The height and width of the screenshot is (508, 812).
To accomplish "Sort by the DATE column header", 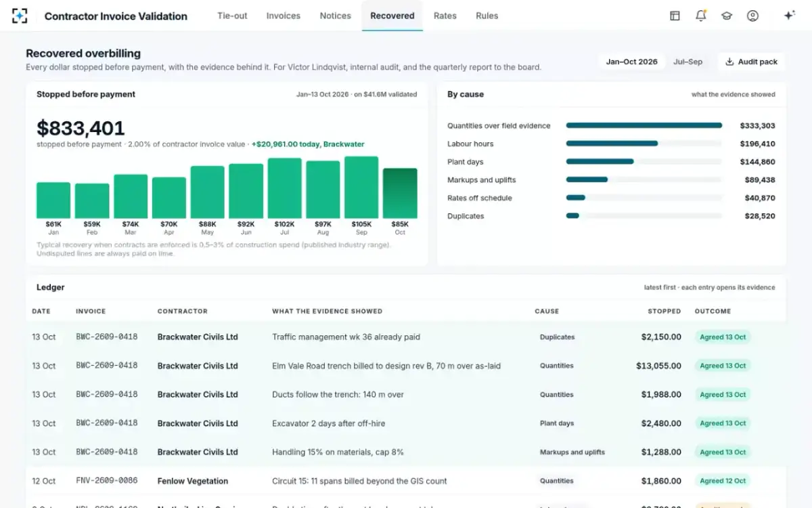I will coord(41,312).
